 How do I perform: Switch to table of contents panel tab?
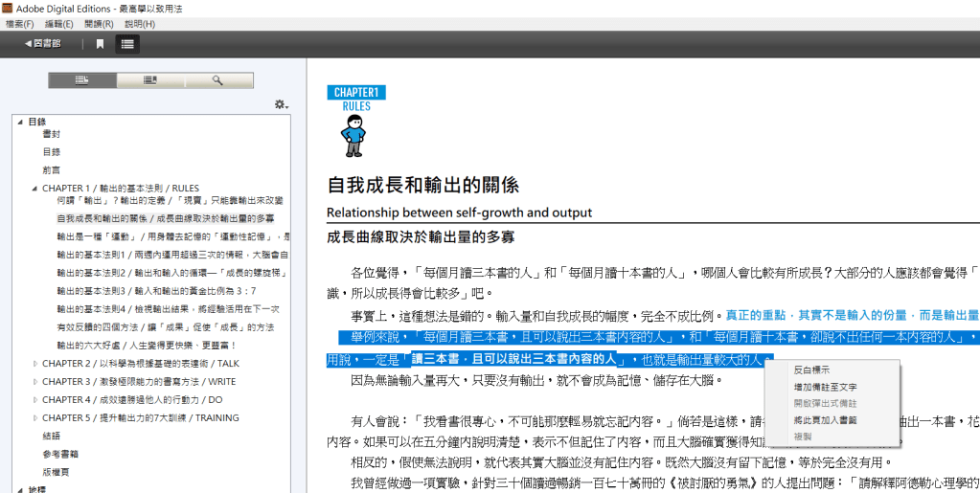tap(82, 80)
